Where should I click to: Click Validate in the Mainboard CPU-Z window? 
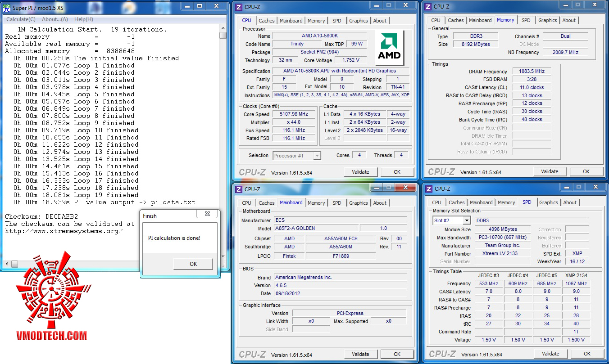click(360, 354)
